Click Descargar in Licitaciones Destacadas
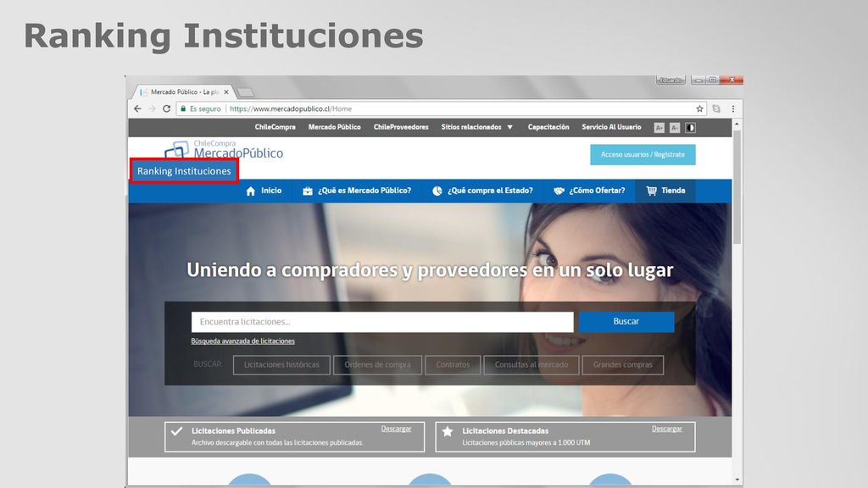Image resolution: width=868 pixels, height=488 pixels. 666,429
